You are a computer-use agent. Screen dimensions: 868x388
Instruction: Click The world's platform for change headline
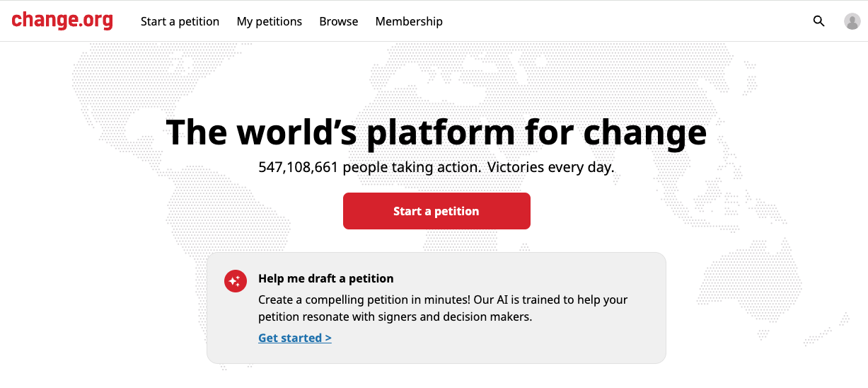click(x=436, y=132)
